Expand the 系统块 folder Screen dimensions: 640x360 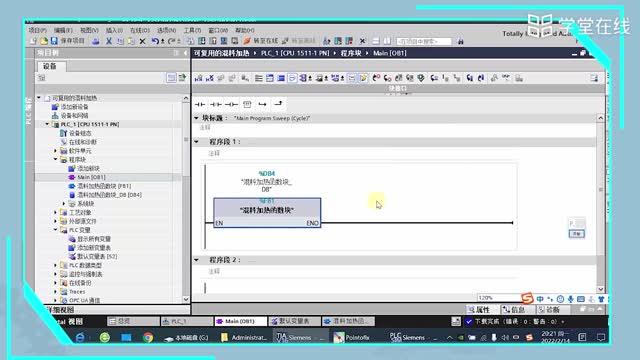[x=64, y=204]
